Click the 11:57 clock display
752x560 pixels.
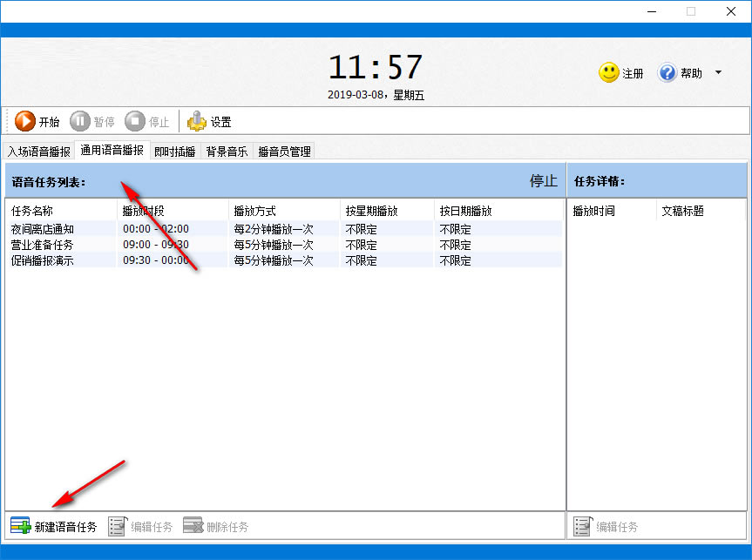376,67
